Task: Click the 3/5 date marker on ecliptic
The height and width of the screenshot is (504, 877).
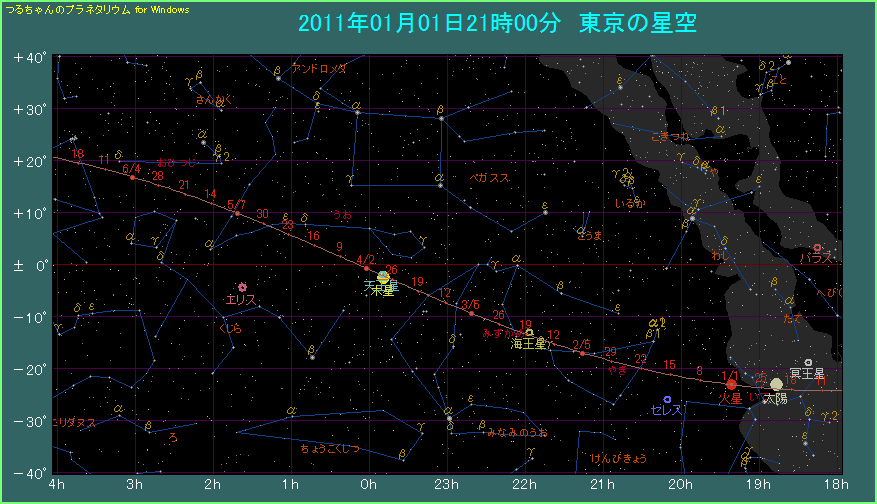Action: [471, 313]
